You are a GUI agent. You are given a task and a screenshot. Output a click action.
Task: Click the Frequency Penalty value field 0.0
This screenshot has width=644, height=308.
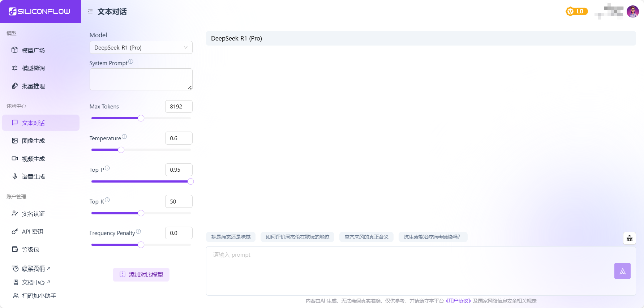[179, 233]
